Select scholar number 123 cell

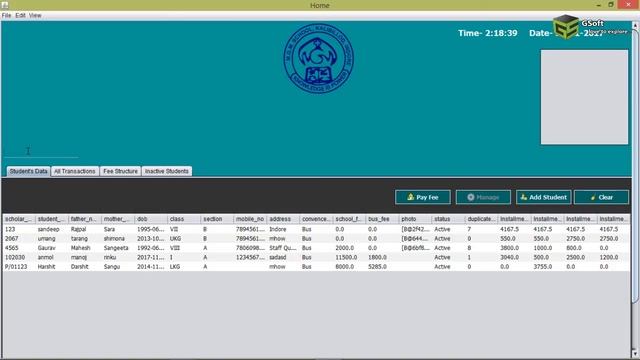[x=19, y=229]
